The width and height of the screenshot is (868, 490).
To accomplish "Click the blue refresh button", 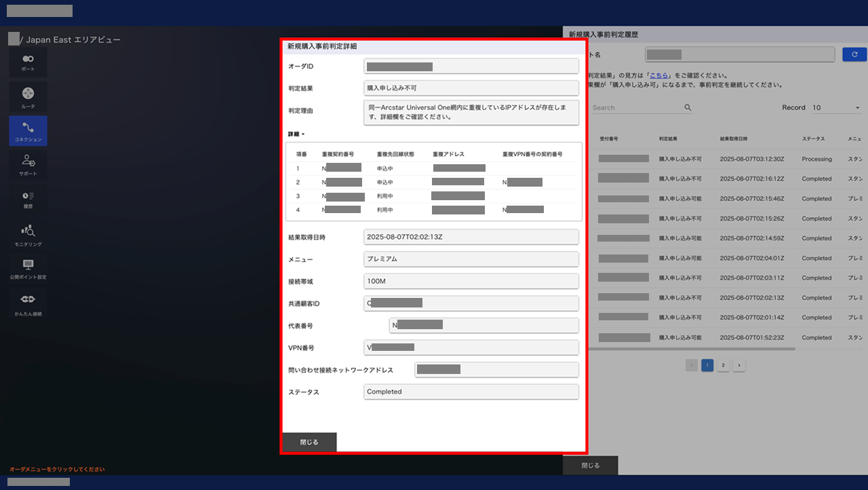I will point(854,54).
